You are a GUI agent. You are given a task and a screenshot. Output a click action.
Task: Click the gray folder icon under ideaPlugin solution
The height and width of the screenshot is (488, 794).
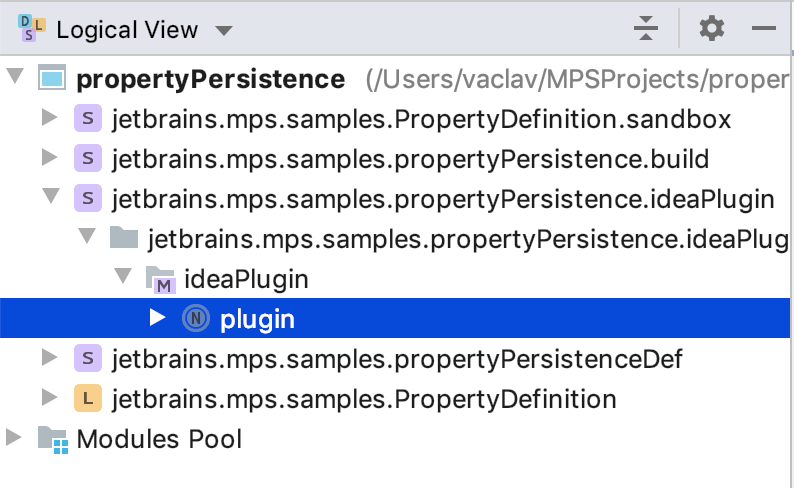coord(123,239)
